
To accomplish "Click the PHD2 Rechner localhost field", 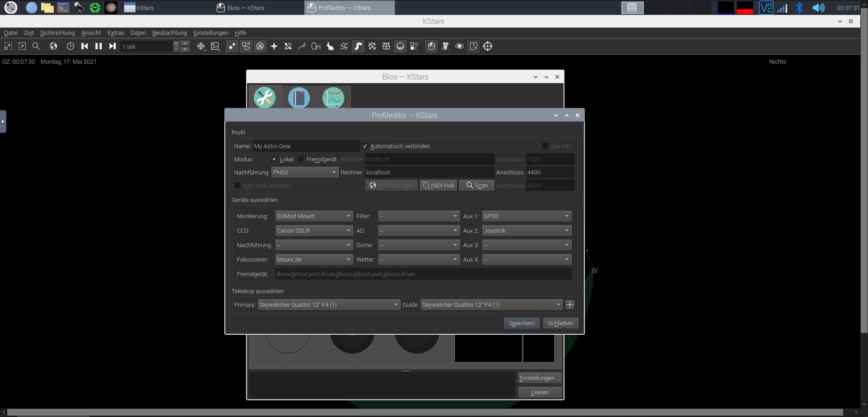I will (430, 172).
